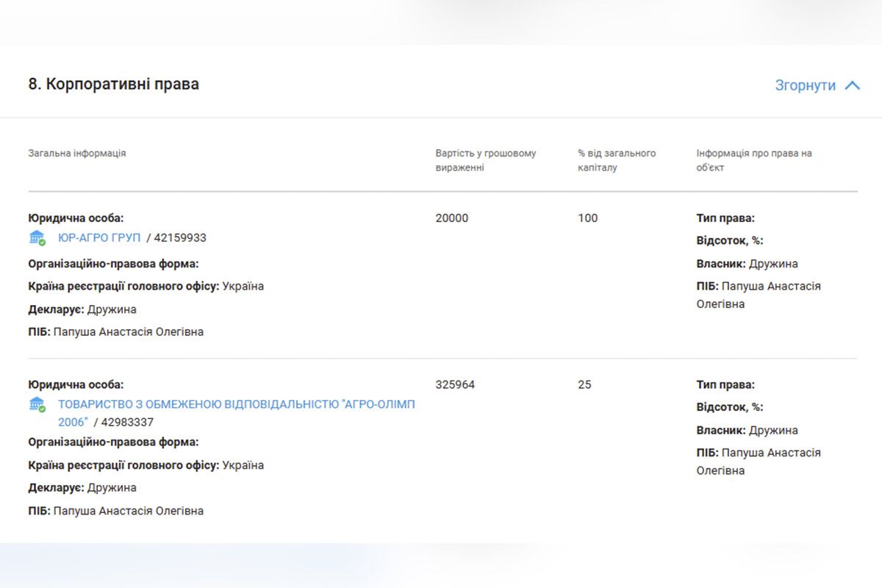882x588 pixels.
Task: Open the ТОВАРИСТВО З ОБМЕЖЕНОЮ ВІДПОВІДАЛЬНІСТЮ АГРО-ОЛІМП link
Action: tap(236, 404)
